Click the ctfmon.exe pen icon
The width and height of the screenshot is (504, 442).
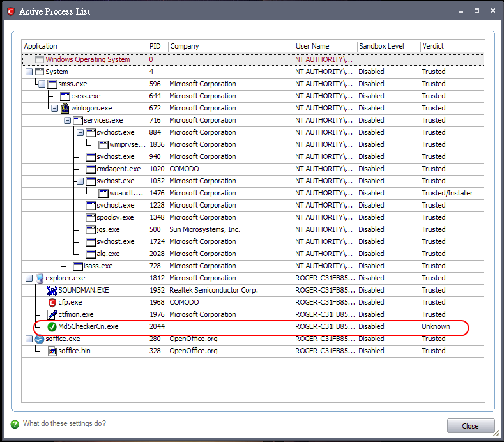(x=52, y=314)
